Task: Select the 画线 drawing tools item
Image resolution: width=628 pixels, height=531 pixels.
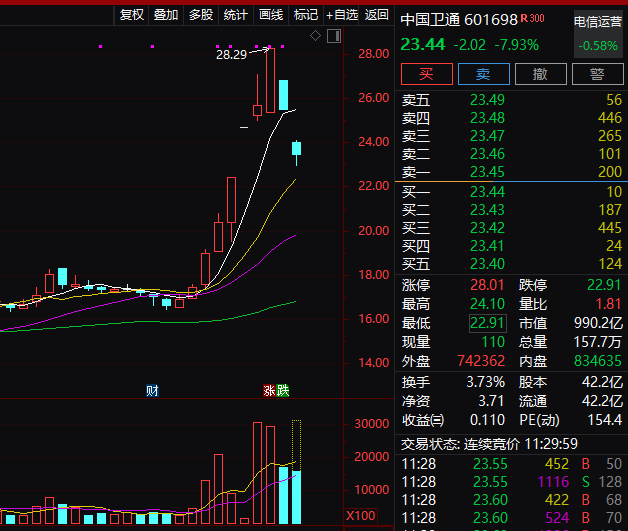Action: tap(271, 14)
